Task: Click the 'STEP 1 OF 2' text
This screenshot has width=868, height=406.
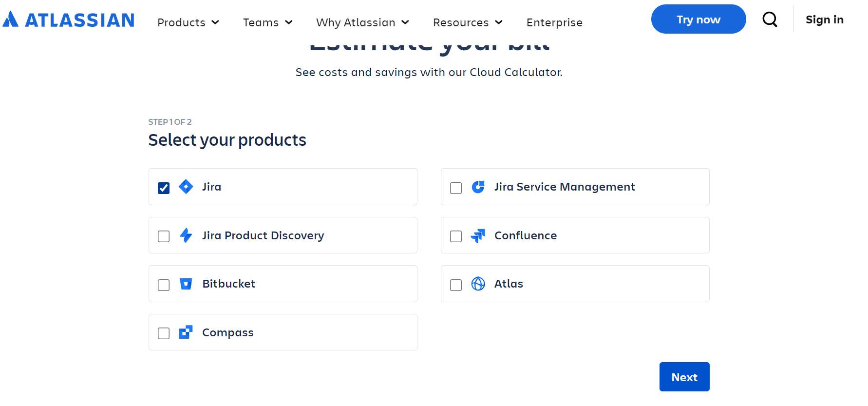Action: [x=170, y=122]
